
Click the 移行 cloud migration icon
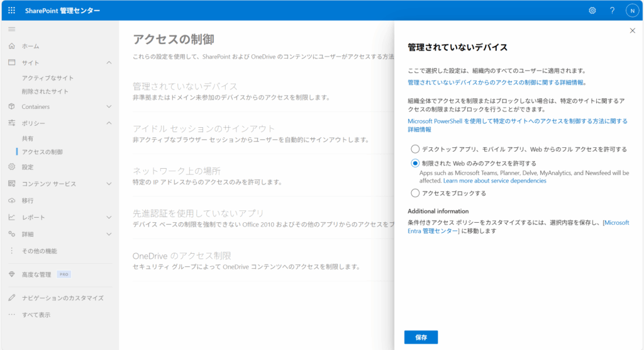click(x=11, y=200)
